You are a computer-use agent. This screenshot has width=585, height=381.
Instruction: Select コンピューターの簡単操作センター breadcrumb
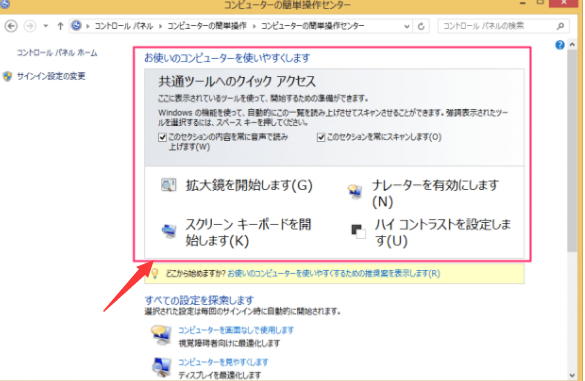(x=312, y=26)
